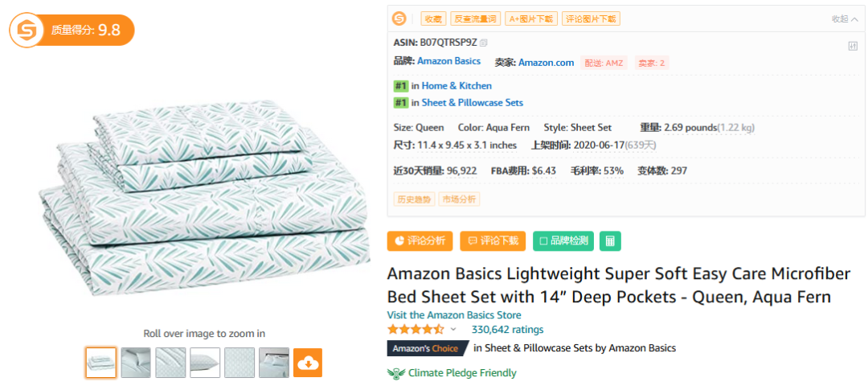
Task: Click 反查流量词 button
Action: (x=475, y=18)
